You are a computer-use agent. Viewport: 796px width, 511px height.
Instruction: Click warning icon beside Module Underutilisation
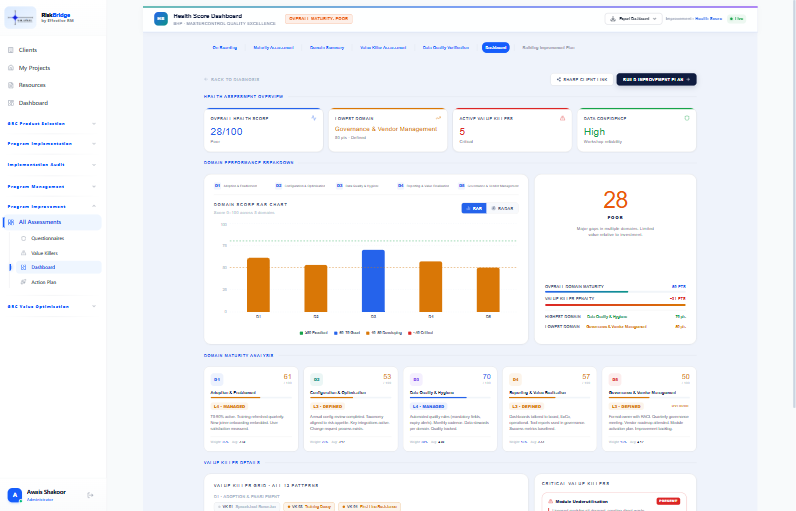click(x=550, y=501)
